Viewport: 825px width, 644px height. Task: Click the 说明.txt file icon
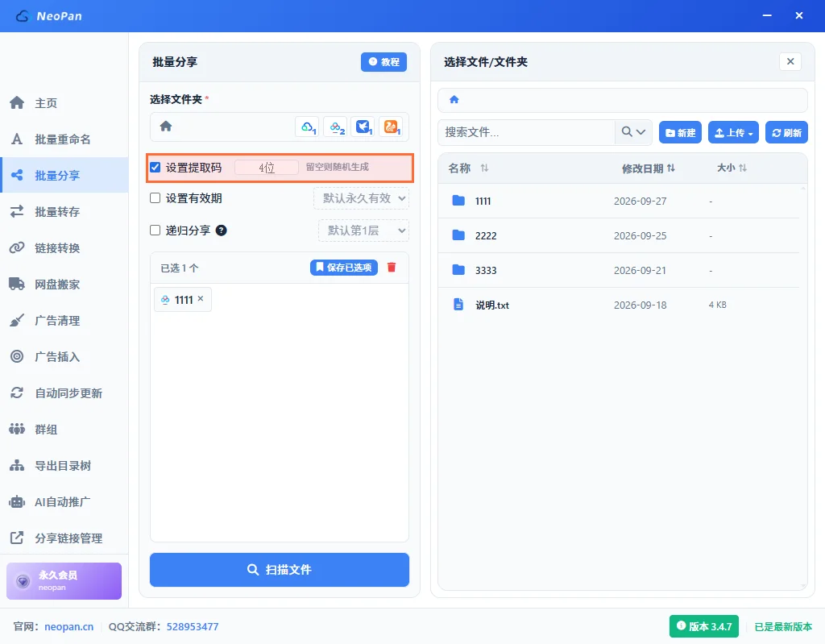click(458, 305)
